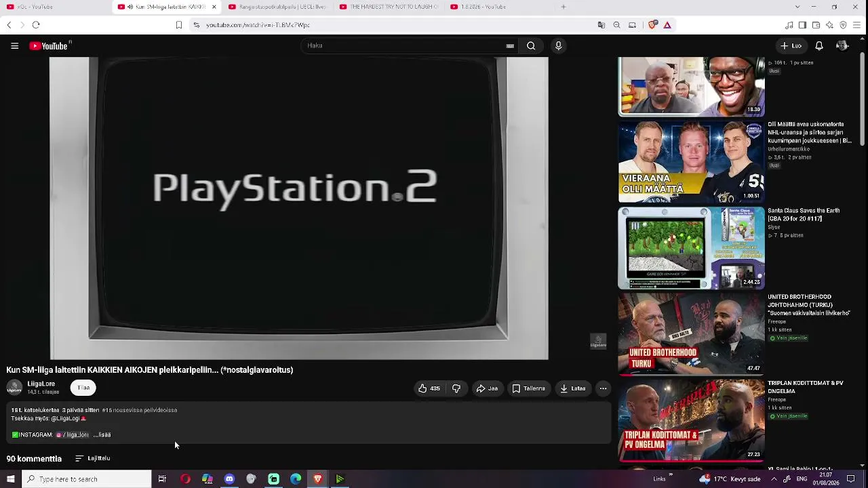Expand description with ...lisää

(102, 435)
